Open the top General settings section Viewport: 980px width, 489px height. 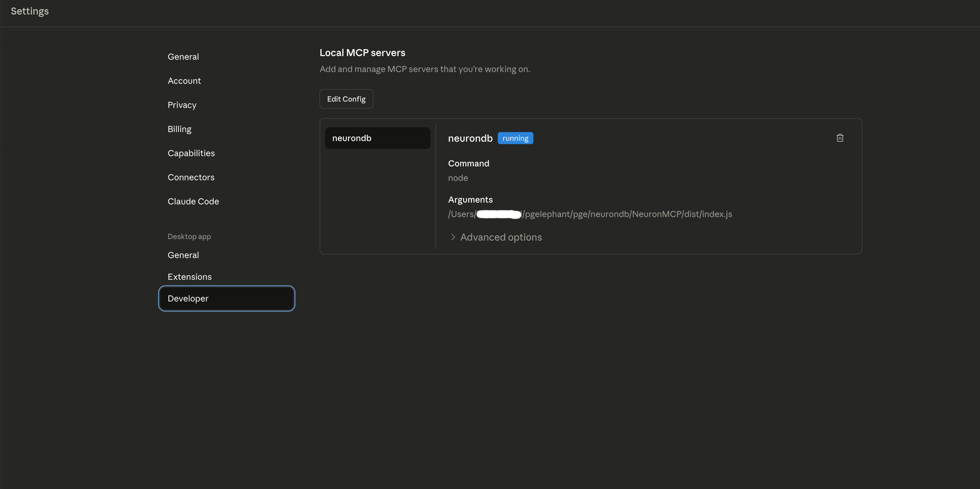[183, 56]
